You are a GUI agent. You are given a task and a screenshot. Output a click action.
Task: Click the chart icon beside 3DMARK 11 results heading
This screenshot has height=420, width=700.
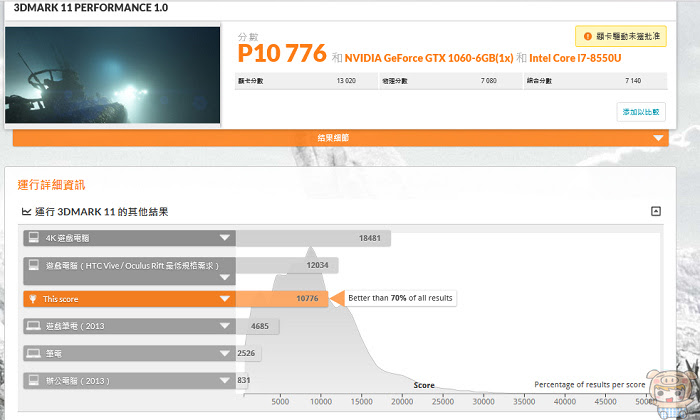26,212
